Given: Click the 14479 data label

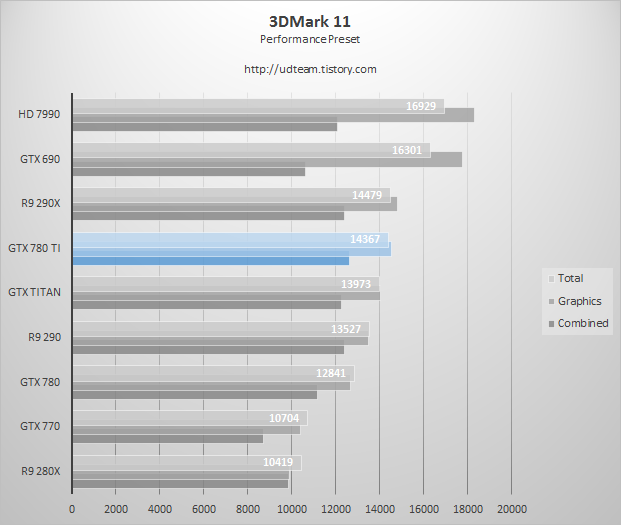Looking at the screenshot, I should pos(367,195).
